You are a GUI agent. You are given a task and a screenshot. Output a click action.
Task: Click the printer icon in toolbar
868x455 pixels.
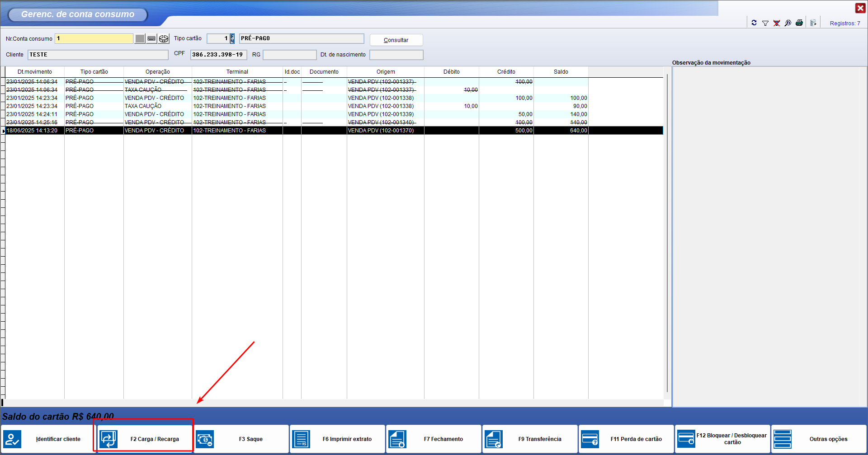(799, 23)
